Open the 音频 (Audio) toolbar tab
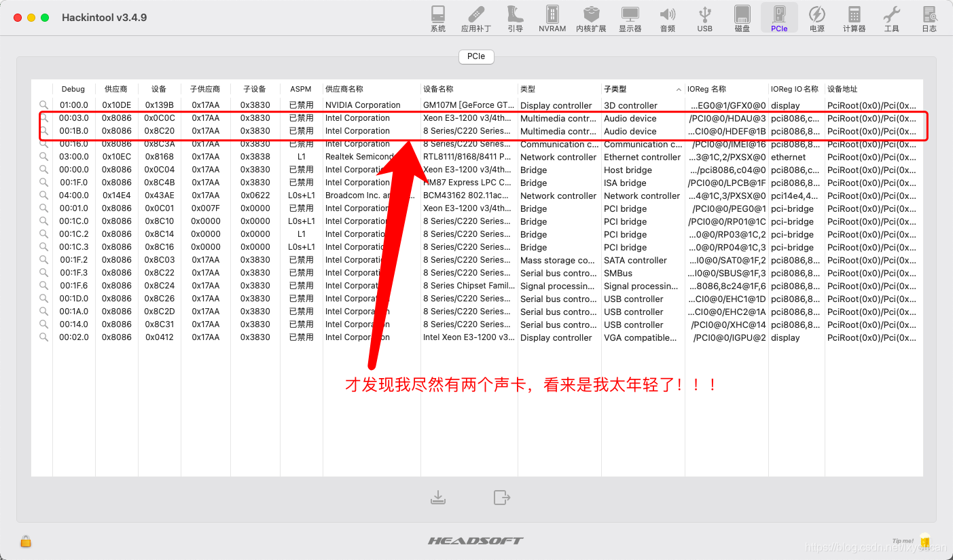Image resolution: width=953 pixels, height=560 pixels. (x=668, y=19)
